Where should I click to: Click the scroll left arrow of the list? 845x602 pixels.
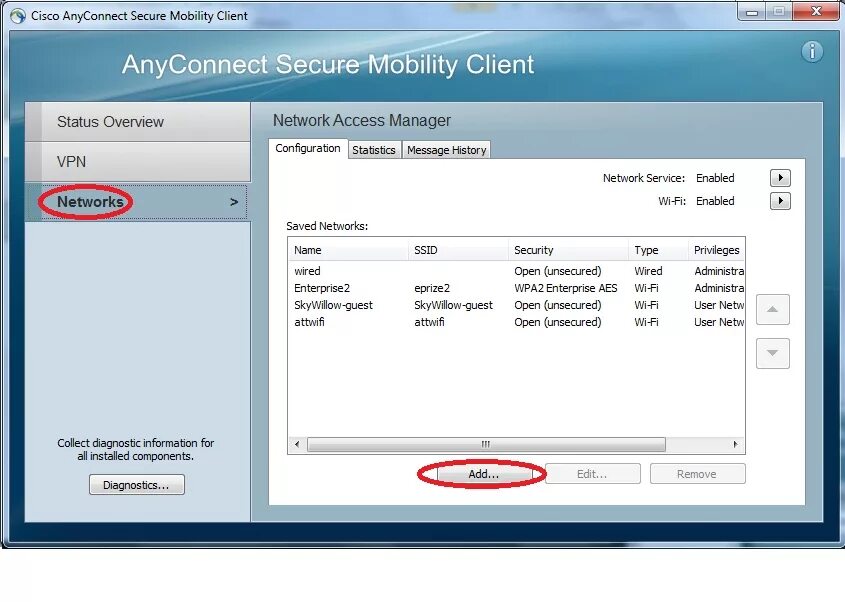(297, 445)
